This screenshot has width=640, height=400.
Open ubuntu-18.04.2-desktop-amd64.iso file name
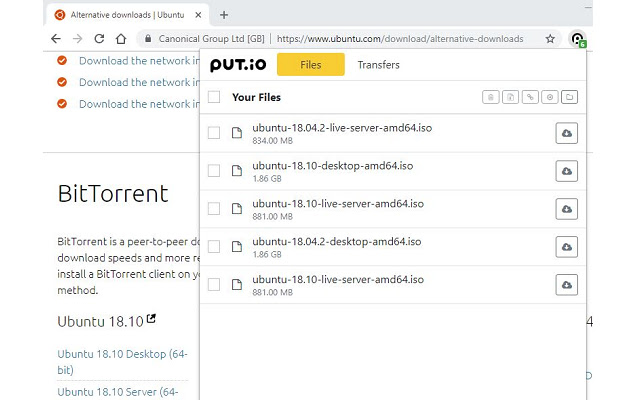337,242
